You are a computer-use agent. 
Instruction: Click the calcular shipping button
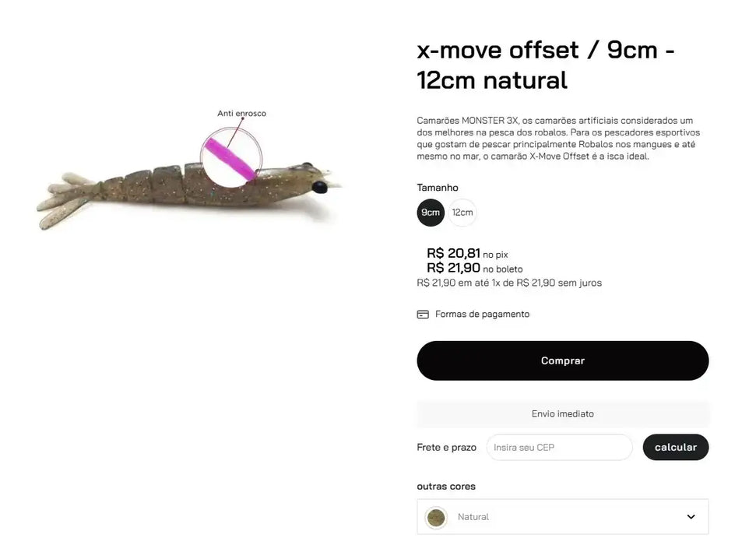(x=675, y=447)
